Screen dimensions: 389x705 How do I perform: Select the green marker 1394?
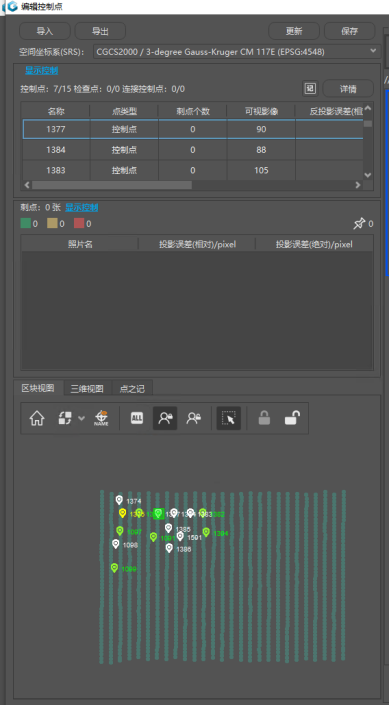coord(206,532)
